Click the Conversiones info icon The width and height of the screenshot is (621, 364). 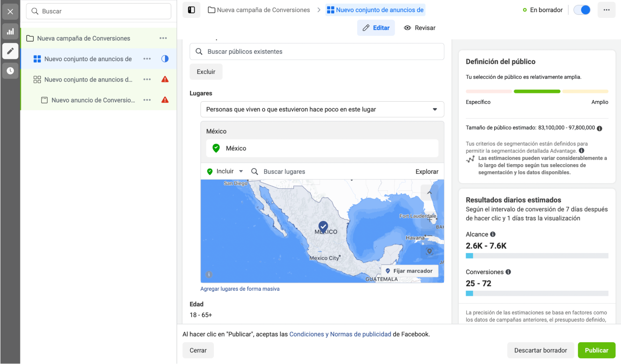[508, 272]
